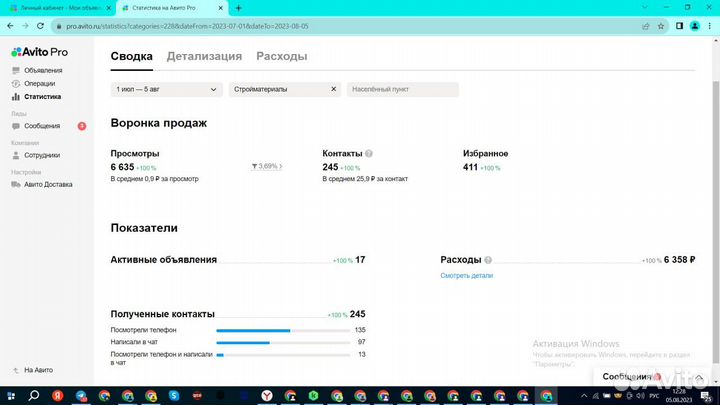Click the Расходы amount 6 358 ₽
The height and width of the screenshot is (405, 720).
[x=680, y=260]
